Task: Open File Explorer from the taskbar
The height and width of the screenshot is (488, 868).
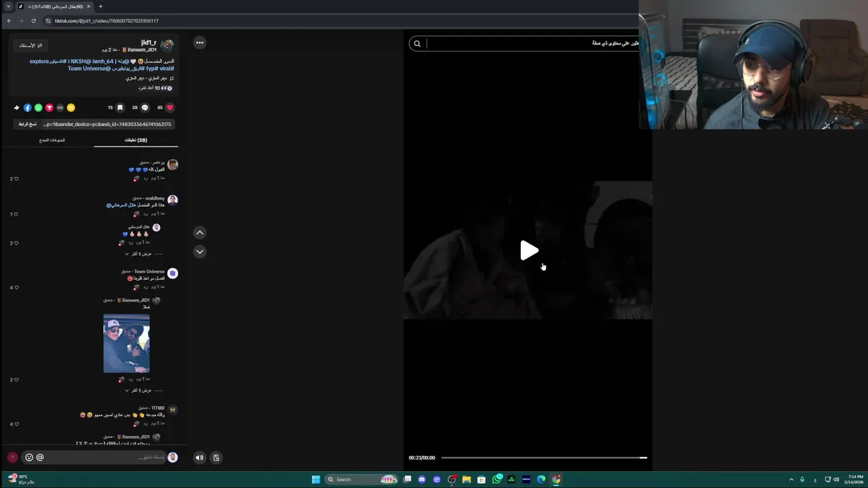Action: coord(467,479)
